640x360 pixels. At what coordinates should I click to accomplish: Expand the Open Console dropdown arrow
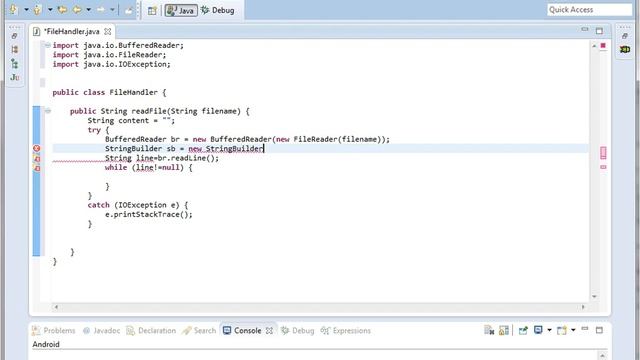[573, 330]
